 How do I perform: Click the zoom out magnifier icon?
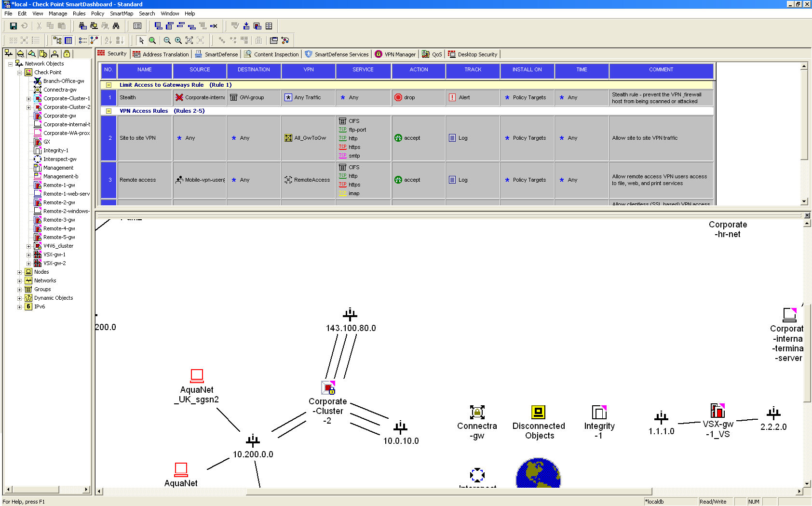pyautogui.click(x=167, y=40)
